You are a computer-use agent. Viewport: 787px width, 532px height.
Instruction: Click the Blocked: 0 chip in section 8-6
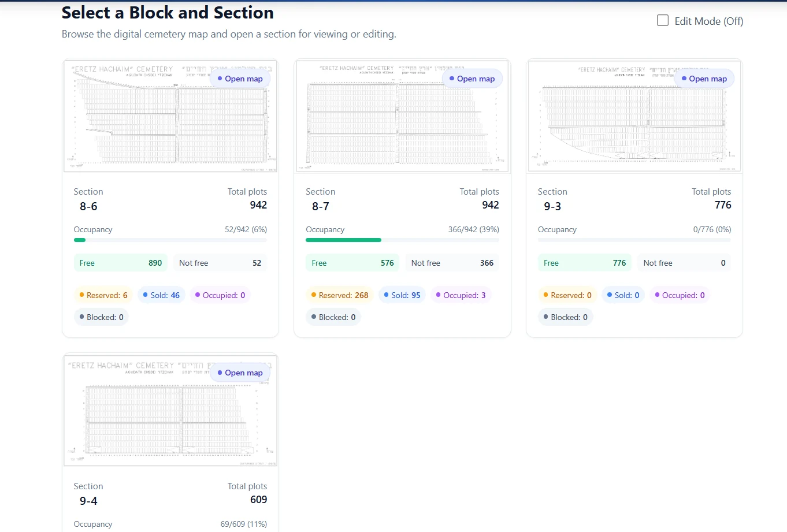[x=101, y=317]
